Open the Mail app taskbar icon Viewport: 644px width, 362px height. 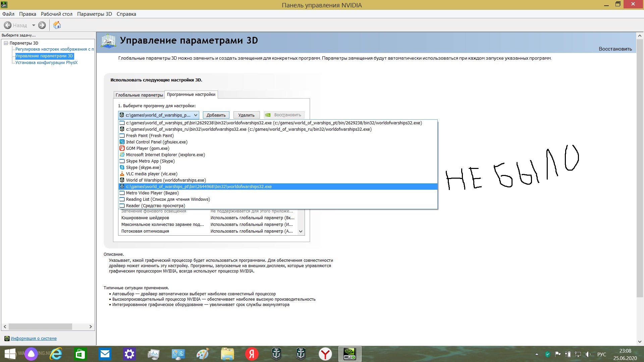(x=105, y=354)
